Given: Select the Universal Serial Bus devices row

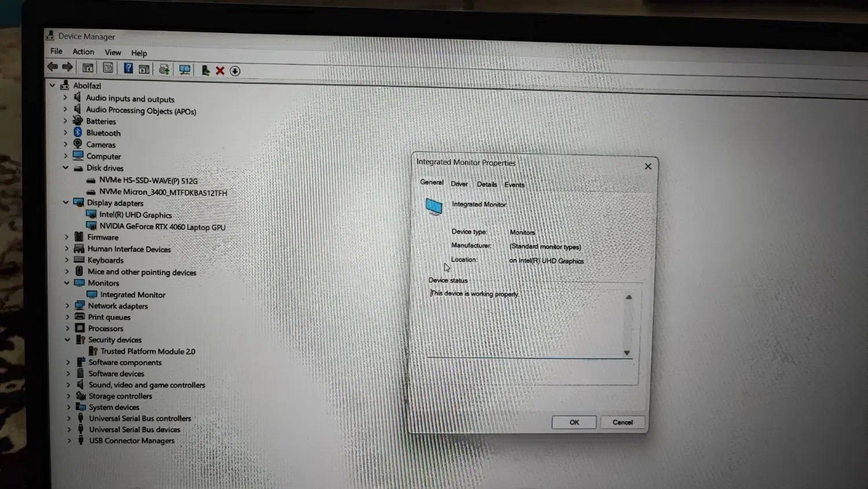Looking at the screenshot, I should coord(134,429).
